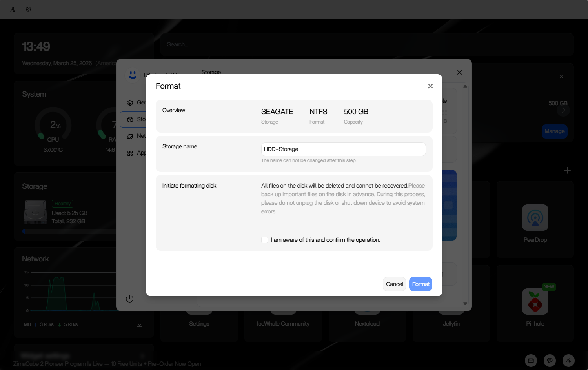Open the community people icon at bottom right
Screen dimensions: 588x370
(x=568, y=361)
